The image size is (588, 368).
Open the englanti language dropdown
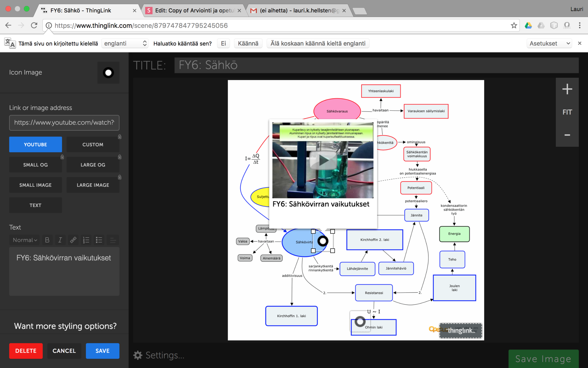click(125, 43)
